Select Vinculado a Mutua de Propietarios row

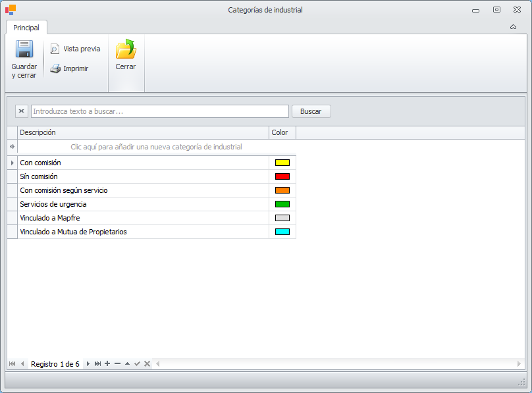[x=151, y=232]
